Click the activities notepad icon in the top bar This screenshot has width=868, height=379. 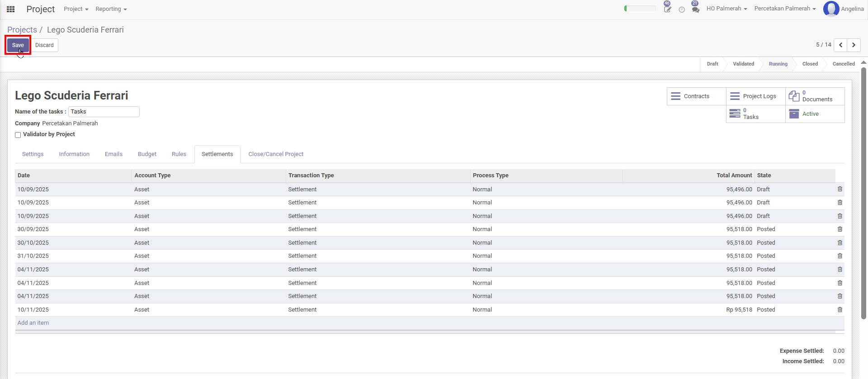point(667,9)
